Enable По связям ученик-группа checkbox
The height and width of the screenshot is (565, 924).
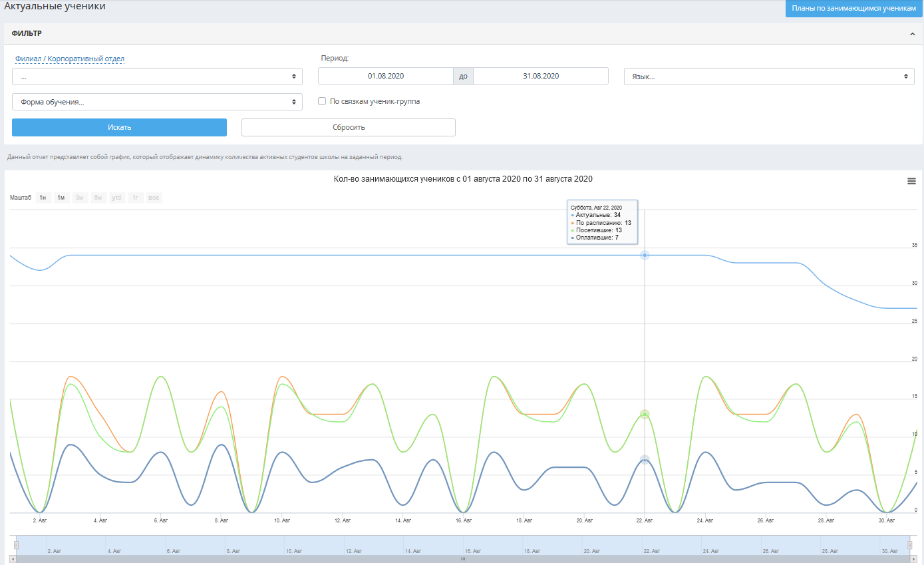point(322,102)
